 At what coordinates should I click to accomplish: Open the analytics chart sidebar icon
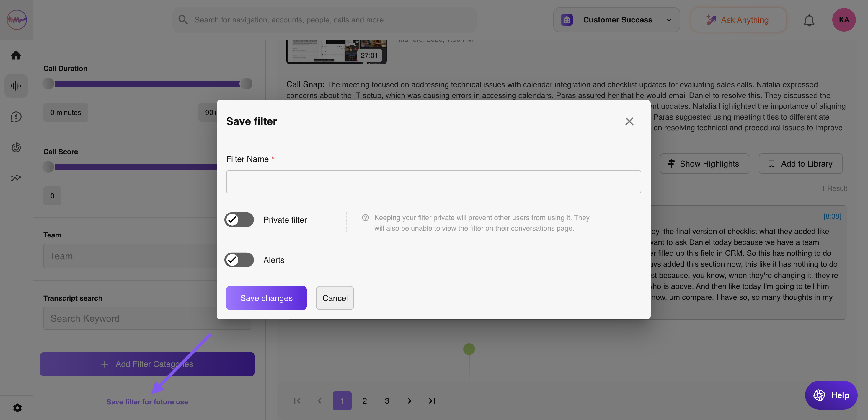(16, 178)
